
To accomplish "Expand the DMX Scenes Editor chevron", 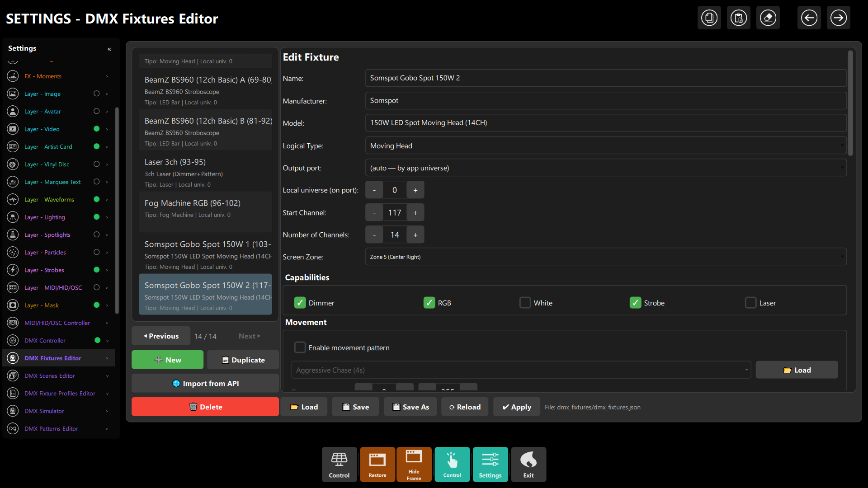I will click(107, 376).
